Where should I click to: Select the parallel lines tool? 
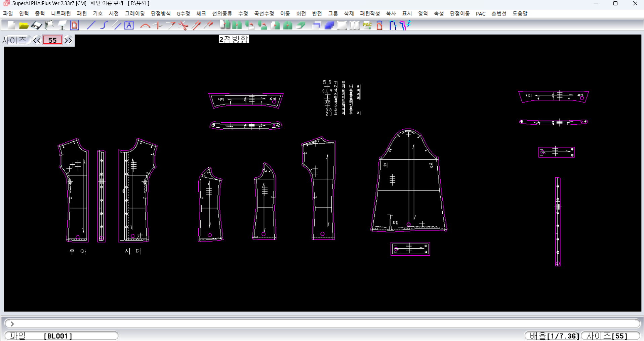[117, 25]
